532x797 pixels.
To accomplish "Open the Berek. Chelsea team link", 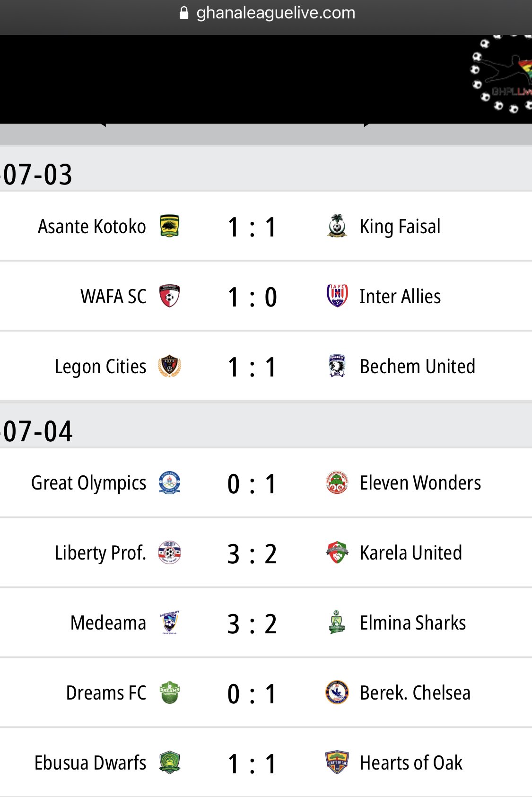I will [415, 693].
